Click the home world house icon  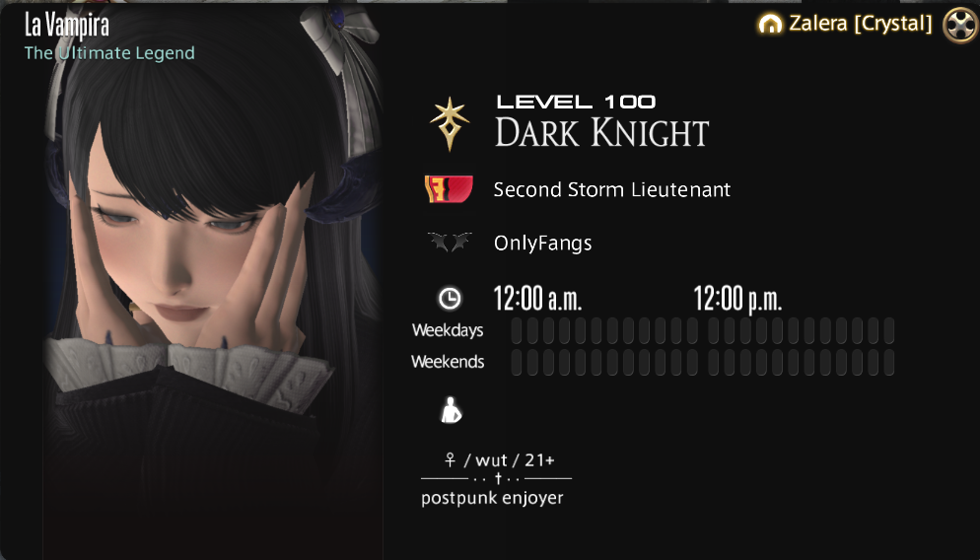pos(770,24)
